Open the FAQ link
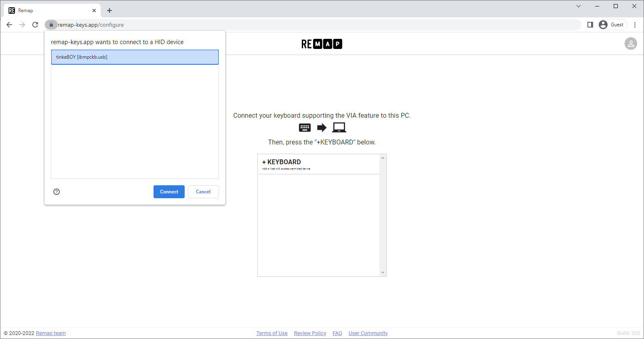644x339 pixels. [337, 333]
